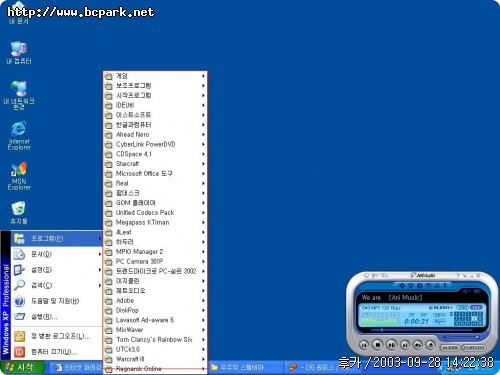The height and width of the screenshot is (375, 500).
Task: Click the PLAYLIST button in jetAudio
Action: pyautogui.click(x=474, y=348)
